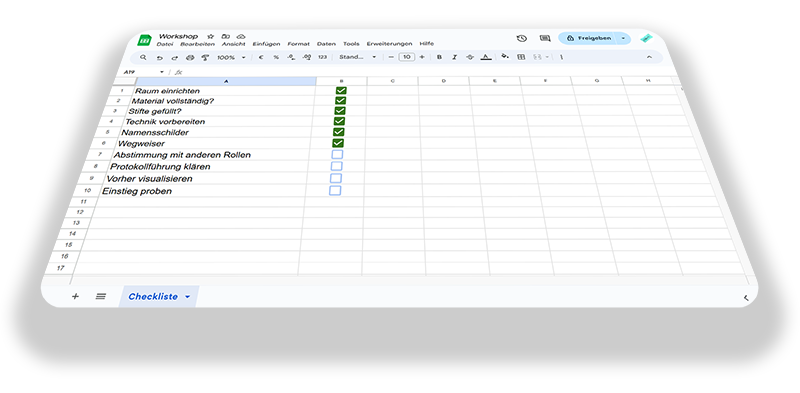The width and height of the screenshot is (800, 393).
Task: Check the Abstimmung mit anderen Rollen checkbox
Action: tap(337, 154)
